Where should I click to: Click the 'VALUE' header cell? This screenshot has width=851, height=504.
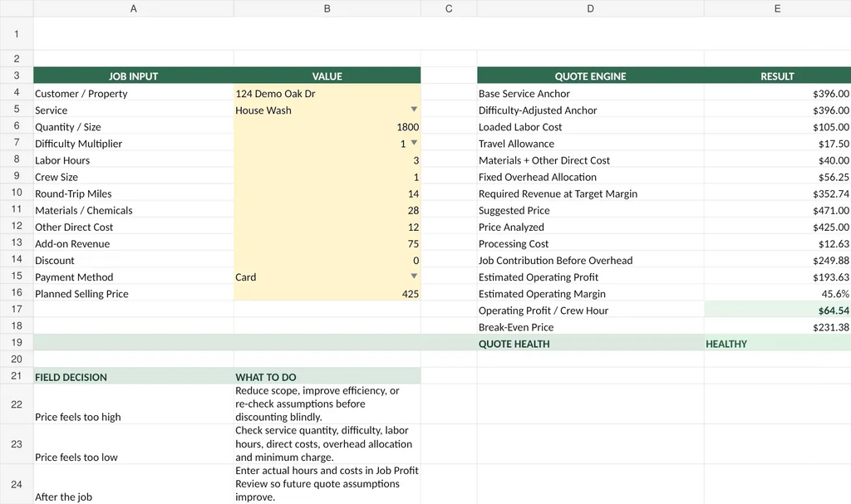327,76
